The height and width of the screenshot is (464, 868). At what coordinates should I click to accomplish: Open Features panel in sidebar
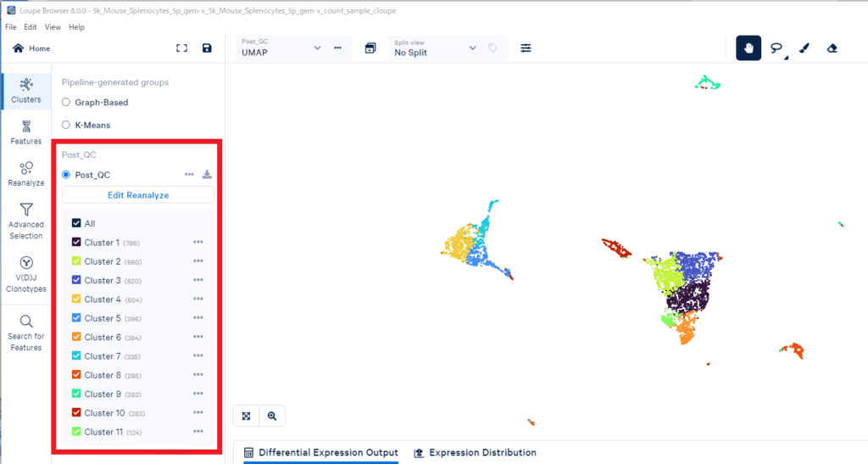pos(26,132)
